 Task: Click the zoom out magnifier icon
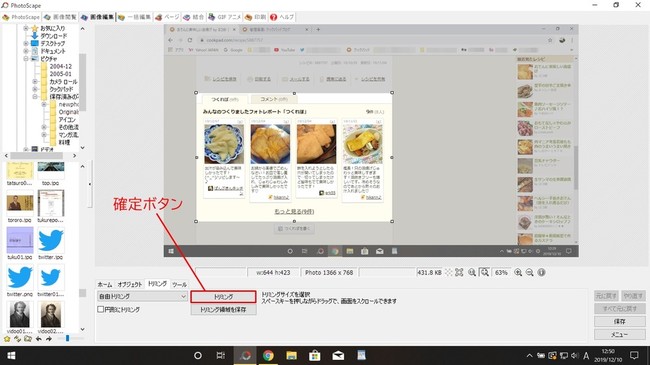tap(529, 273)
